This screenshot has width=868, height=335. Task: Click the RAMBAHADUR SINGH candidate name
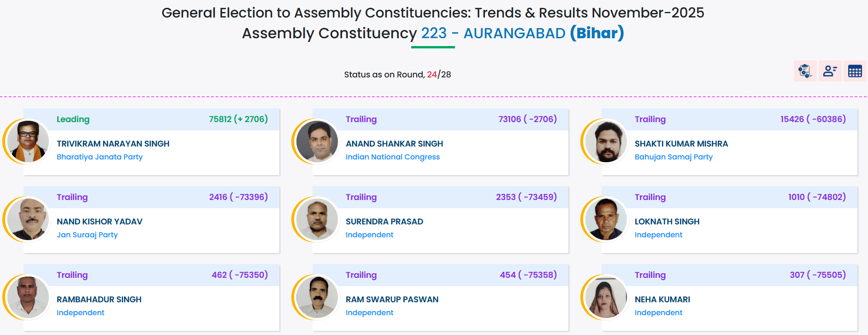point(99,300)
